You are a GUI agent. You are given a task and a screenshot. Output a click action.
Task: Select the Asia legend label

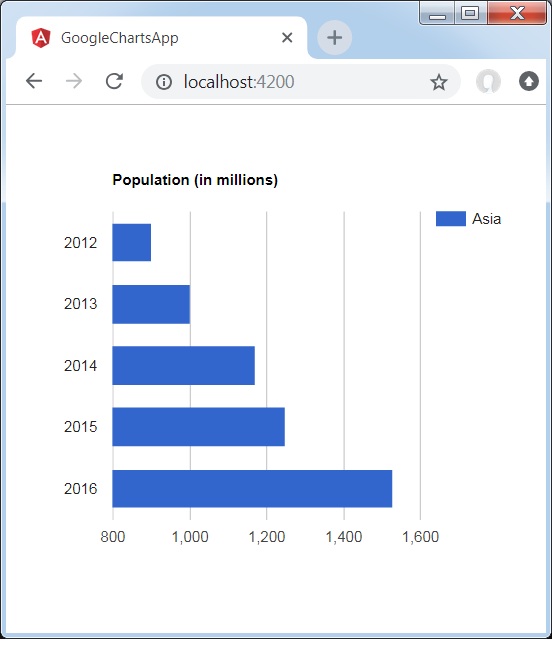pos(486,219)
